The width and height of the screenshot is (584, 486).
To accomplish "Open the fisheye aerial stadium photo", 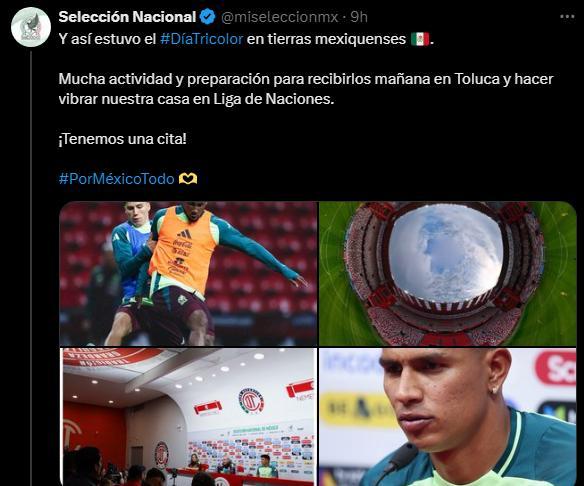I will tap(448, 274).
